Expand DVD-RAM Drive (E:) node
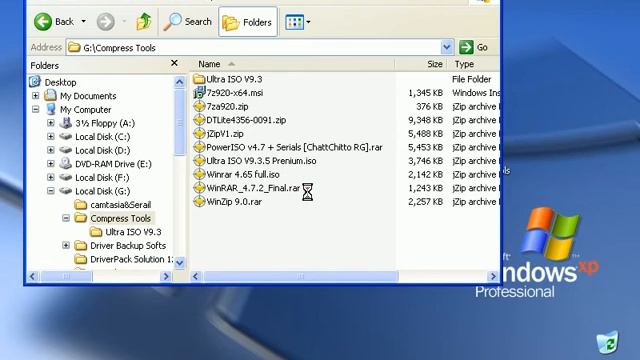This screenshot has width=640, height=360. [51, 164]
